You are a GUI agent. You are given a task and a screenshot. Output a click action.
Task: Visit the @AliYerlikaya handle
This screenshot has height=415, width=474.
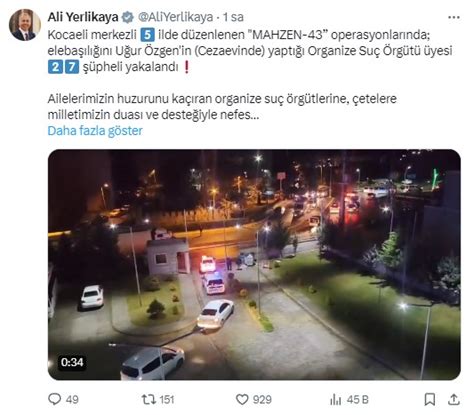[175, 17]
